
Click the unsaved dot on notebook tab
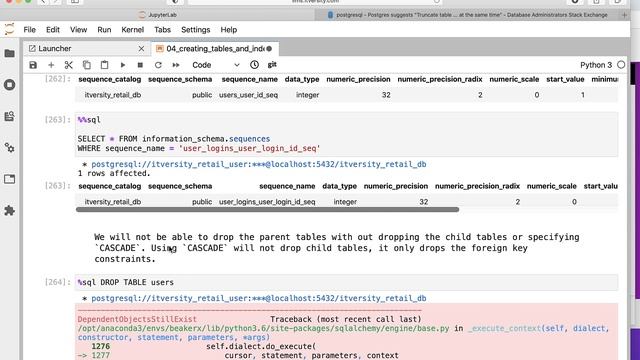click(x=269, y=49)
